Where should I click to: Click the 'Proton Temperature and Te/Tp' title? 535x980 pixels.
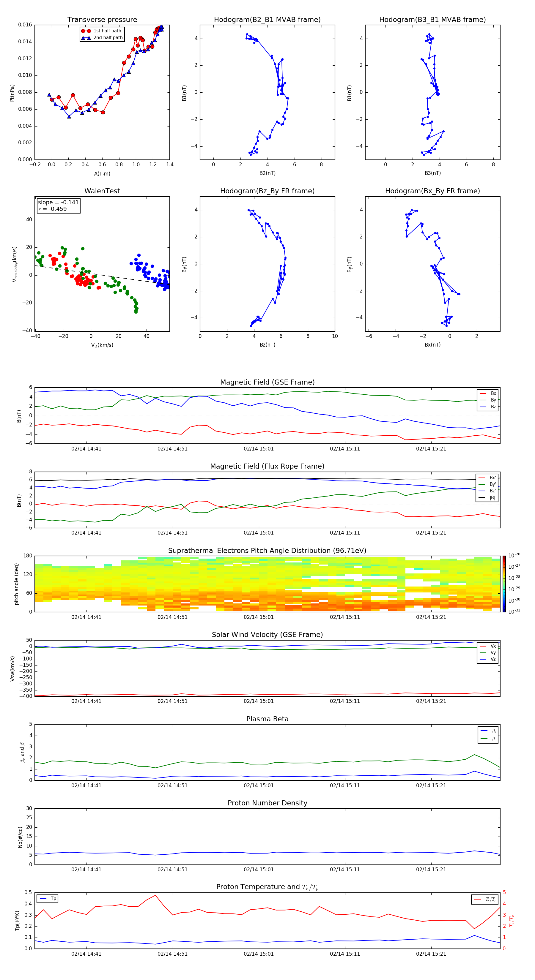(x=267, y=887)
